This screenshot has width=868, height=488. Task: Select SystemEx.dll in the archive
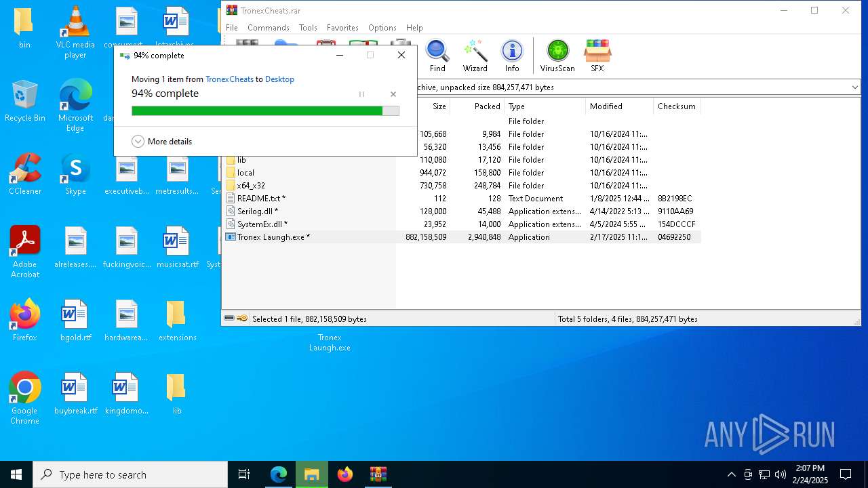[262, 224]
